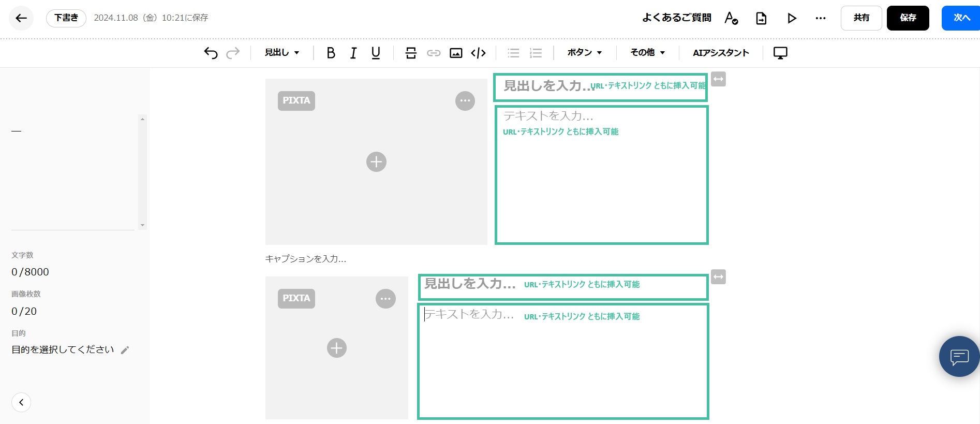Click the 共有 share button
Screen dimensions: 980x424
(861, 18)
